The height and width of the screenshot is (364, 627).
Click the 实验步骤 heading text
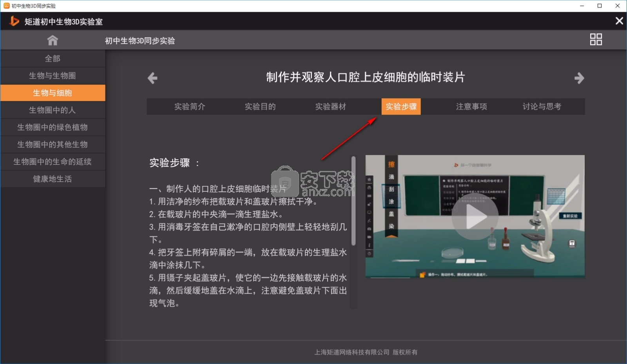coord(174,163)
